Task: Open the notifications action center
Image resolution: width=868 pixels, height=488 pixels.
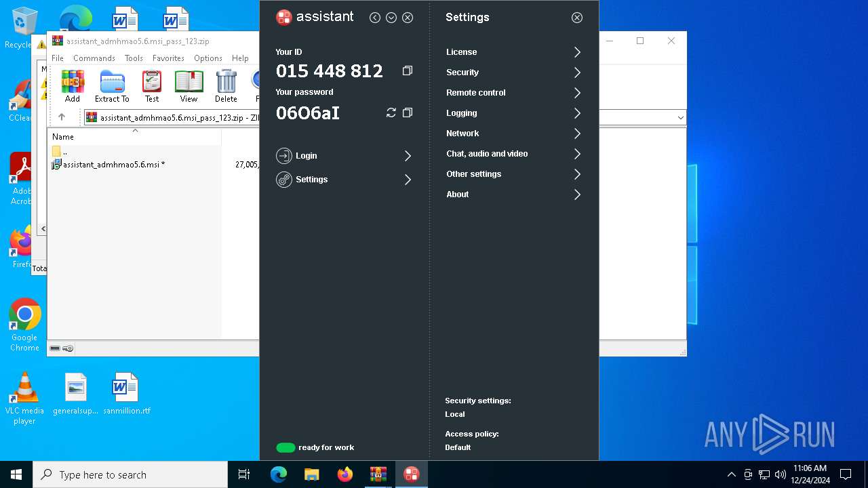Action: click(846, 474)
